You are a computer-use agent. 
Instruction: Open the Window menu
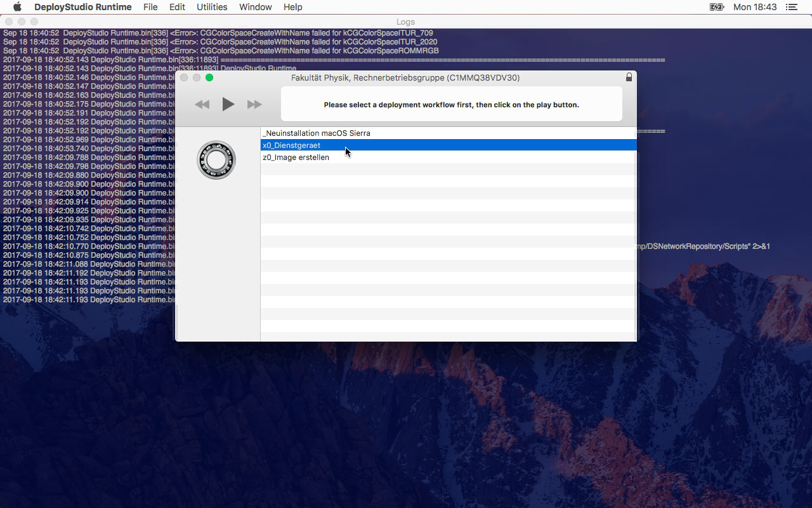coord(256,7)
